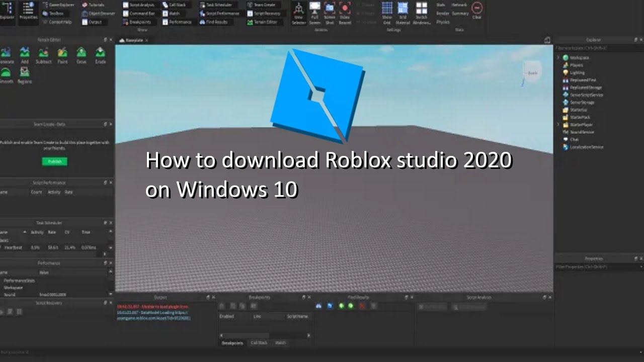
Task: Open the Properties panel from the ribbon
Action: click(28, 12)
